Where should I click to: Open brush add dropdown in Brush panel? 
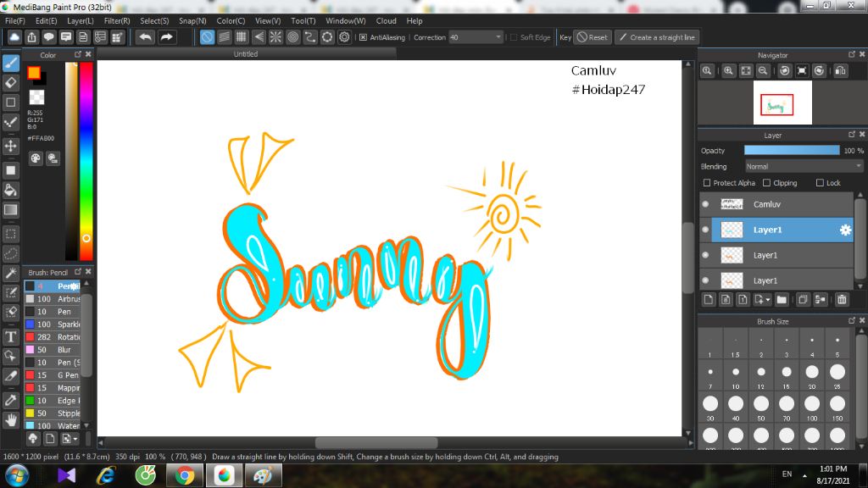point(75,439)
